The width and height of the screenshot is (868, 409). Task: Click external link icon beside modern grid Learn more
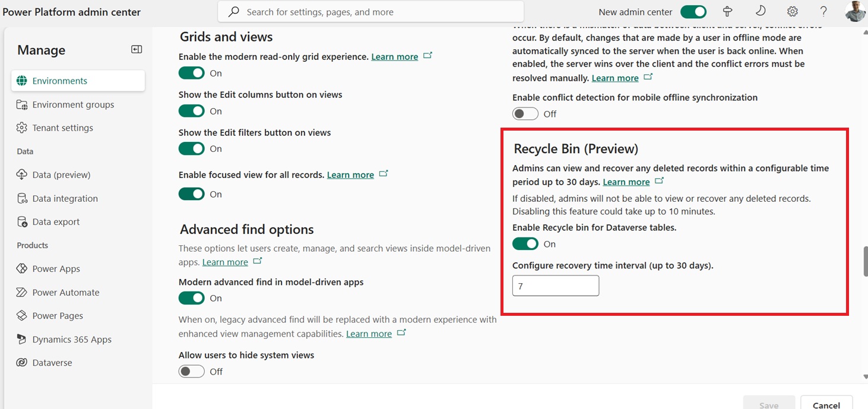[427, 56]
